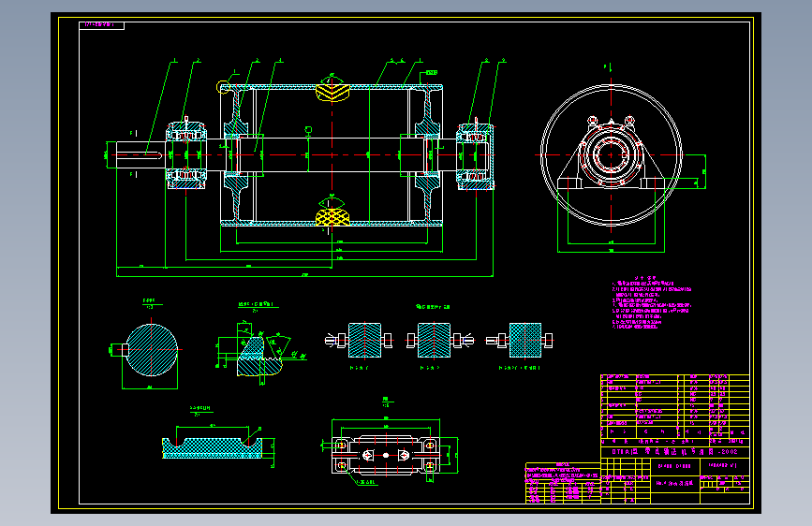Click the circular end view of the pulley
Screen dimensions: 812x526
[x=611, y=155]
